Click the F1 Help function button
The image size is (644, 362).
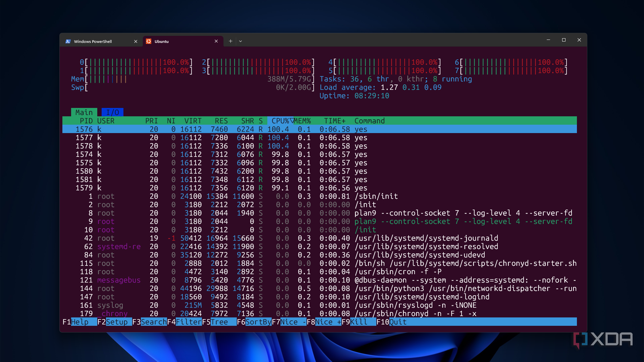pos(79,322)
